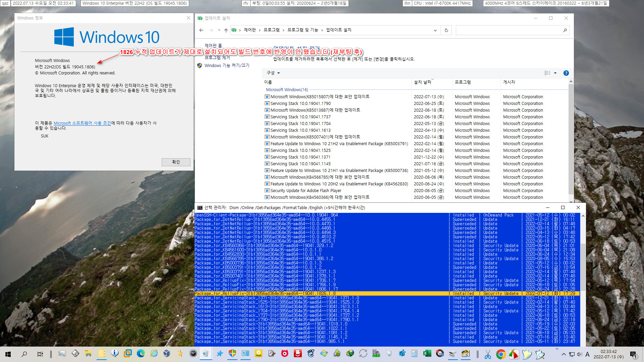Show hidden system tray icons

tap(563, 354)
